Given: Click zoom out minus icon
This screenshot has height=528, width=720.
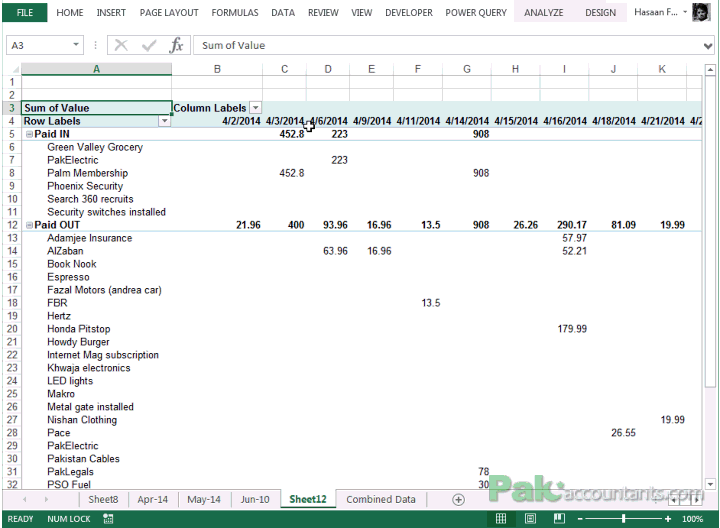Looking at the screenshot, I should (580, 519).
